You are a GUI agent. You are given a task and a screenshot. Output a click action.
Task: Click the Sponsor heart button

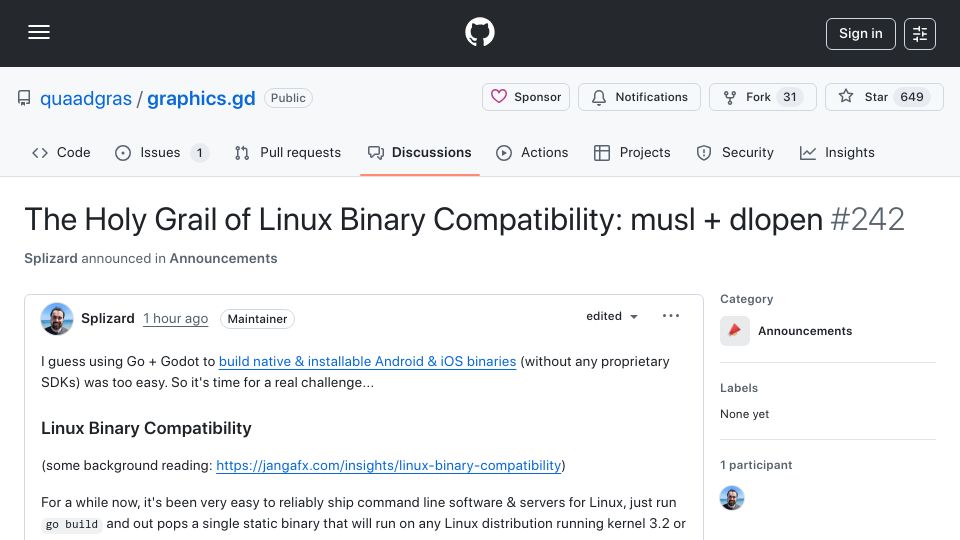pos(525,97)
